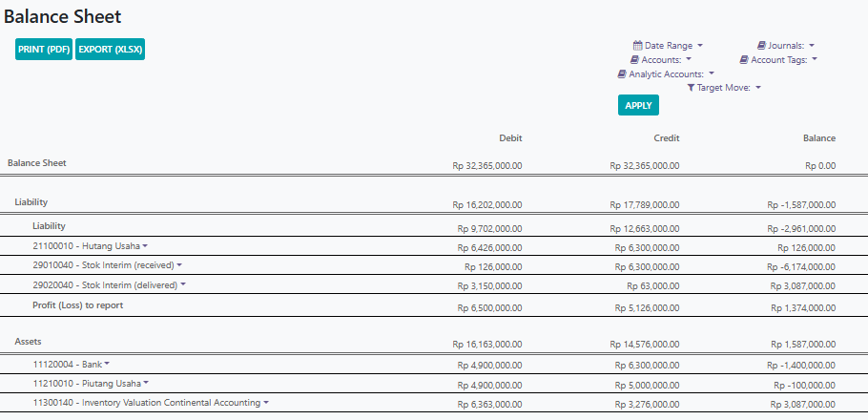Expand Stok Interim (delivered) account menu
Image resolution: width=868 pixels, height=420 pixels.
point(183,284)
